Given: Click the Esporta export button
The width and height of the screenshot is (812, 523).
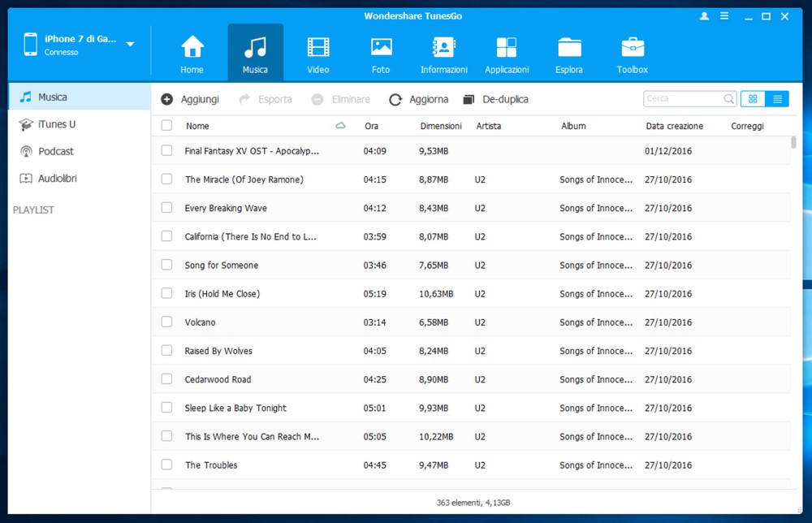Looking at the screenshot, I should click(266, 99).
